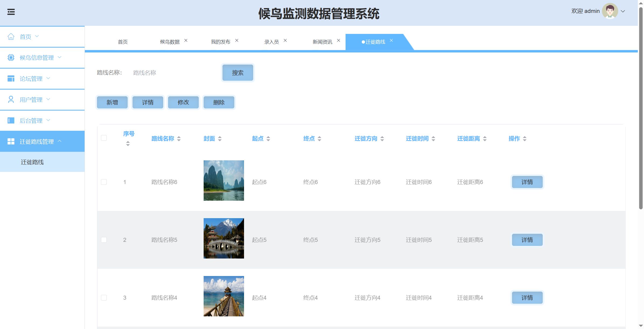The width and height of the screenshot is (644, 329).
Task: Click the 候鸟监测数据管理系统 title
Action: 319,13
